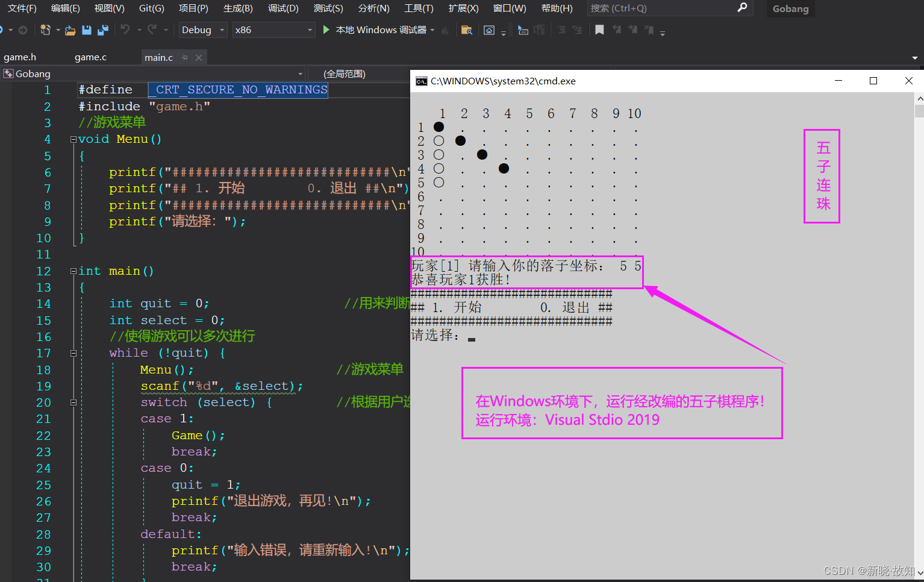Screen dimensions: 924x582
Task: Click the 本地 Windows 调试器 run button
Action: click(x=375, y=30)
